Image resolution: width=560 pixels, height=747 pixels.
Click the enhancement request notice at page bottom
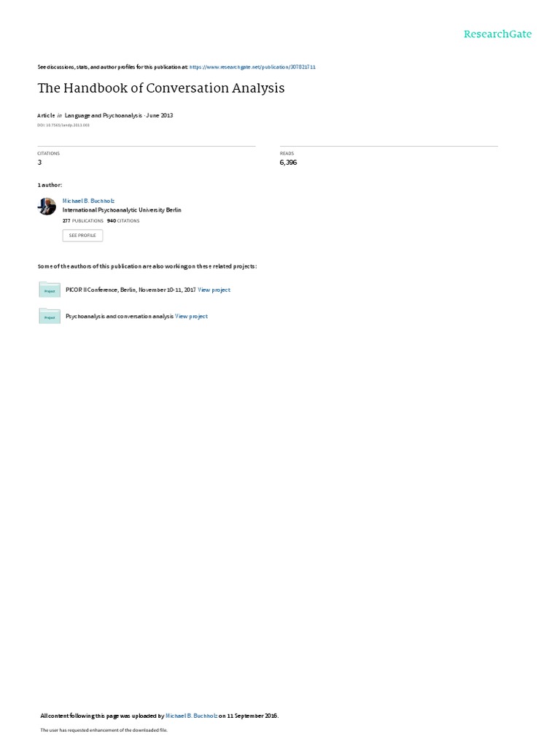[x=104, y=729]
